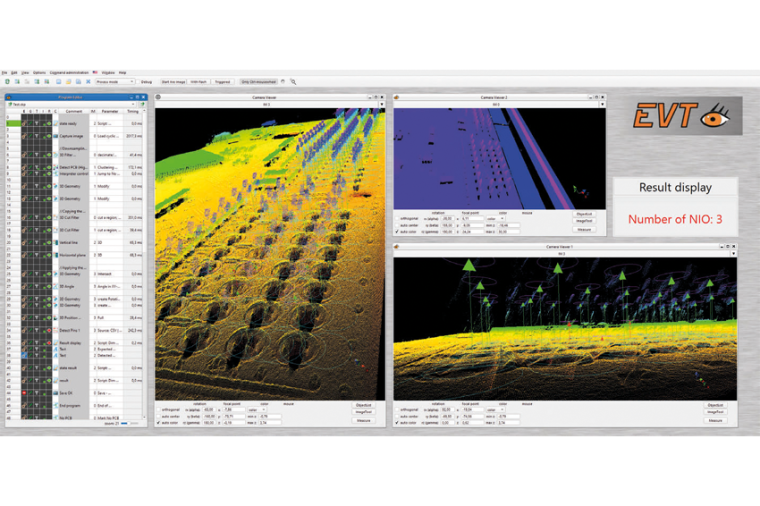760x506 pixels.
Task: Open the Options menu
Action: pos(39,73)
